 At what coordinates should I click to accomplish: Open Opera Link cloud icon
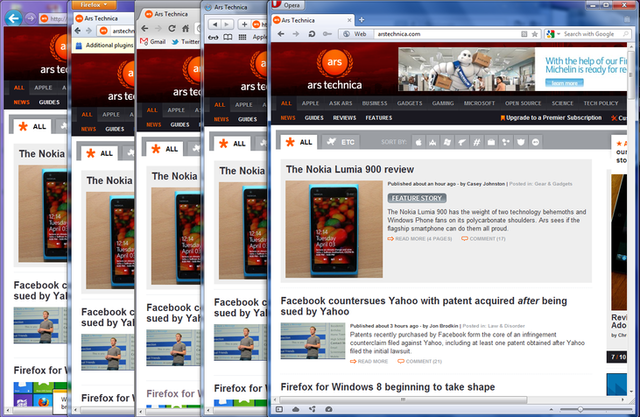pos(296,409)
